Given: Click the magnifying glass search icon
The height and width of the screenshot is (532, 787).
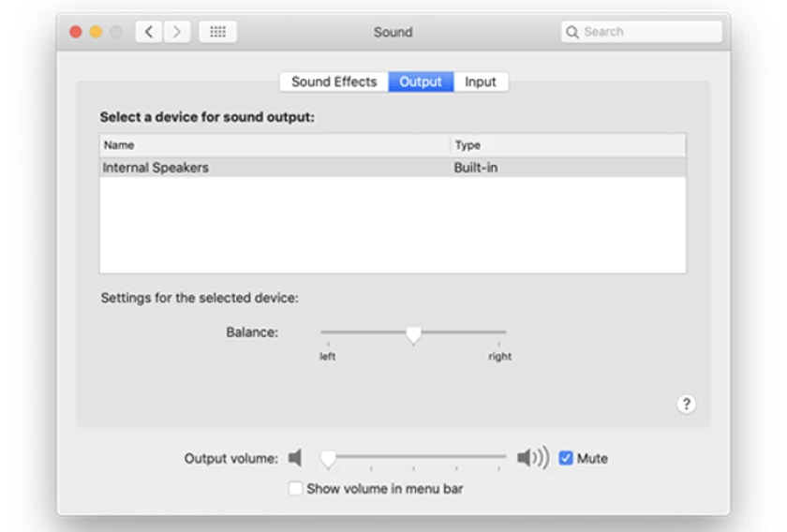Looking at the screenshot, I should tap(572, 32).
